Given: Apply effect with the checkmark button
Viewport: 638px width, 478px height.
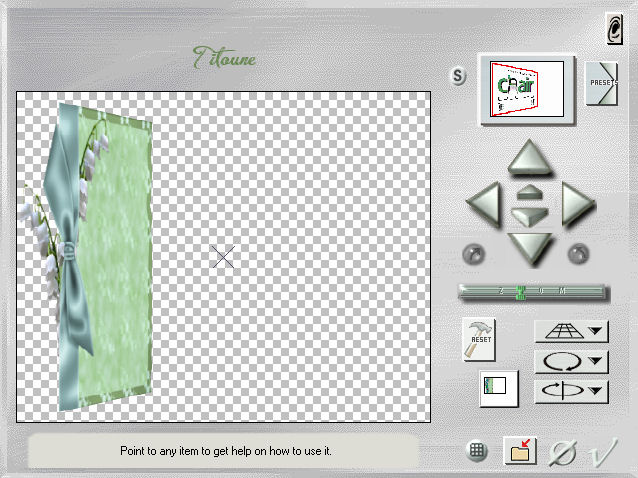Looking at the screenshot, I should (x=604, y=452).
